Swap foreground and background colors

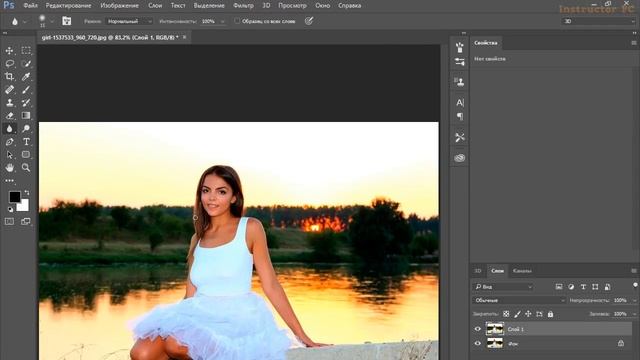click(x=27, y=193)
